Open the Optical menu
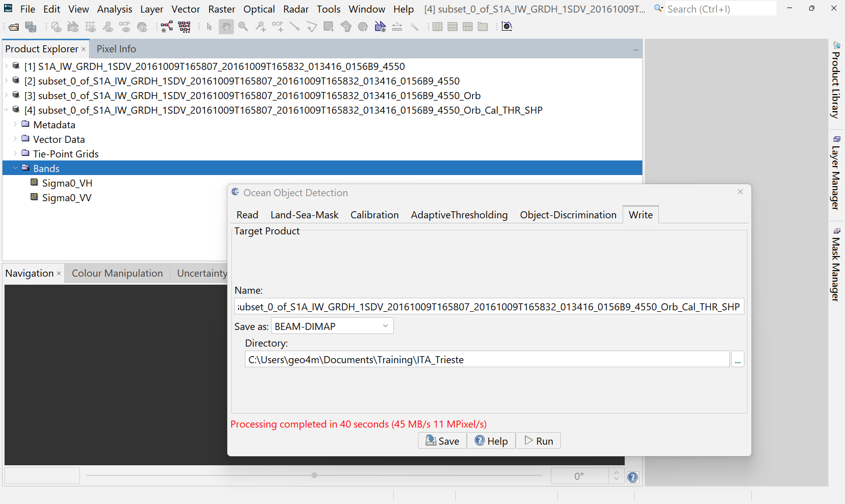 pos(259,9)
